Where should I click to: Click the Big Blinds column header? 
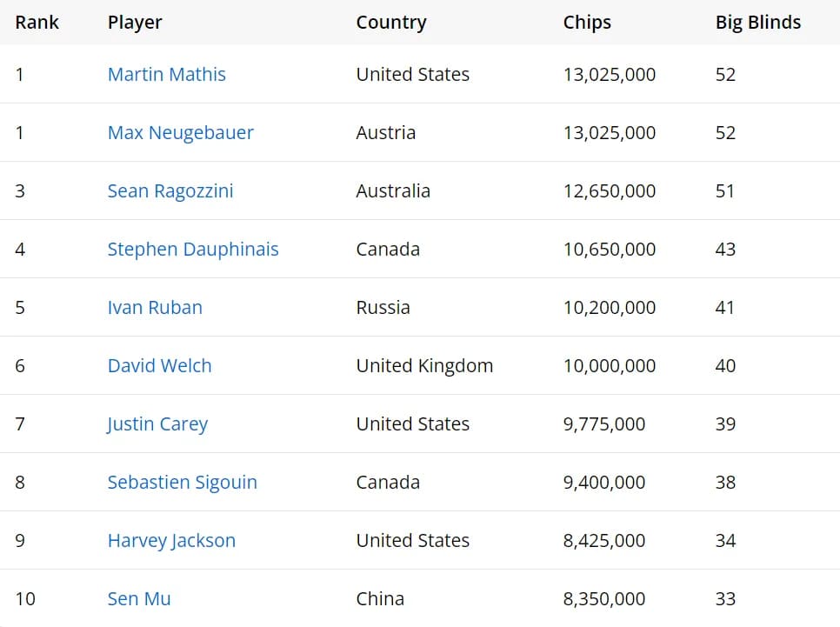coord(757,23)
